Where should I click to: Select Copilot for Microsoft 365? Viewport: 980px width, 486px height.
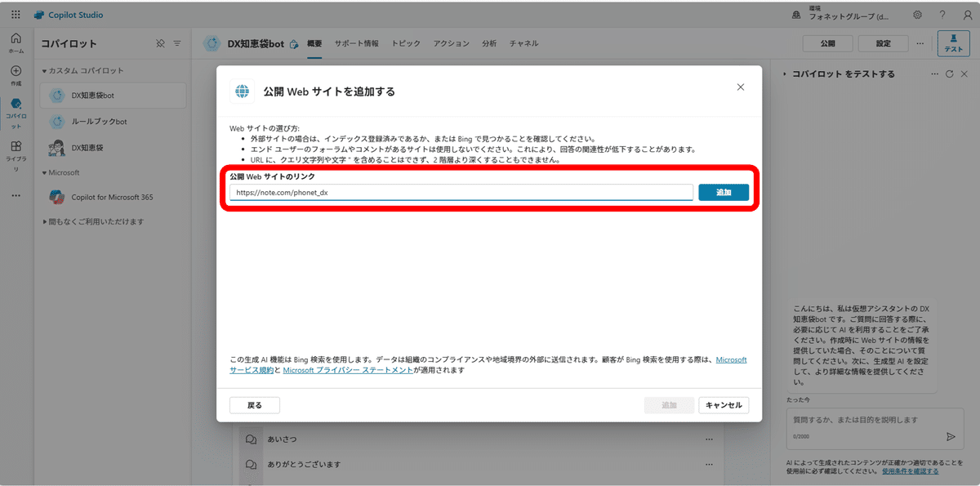pyautogui.click(x=113, y=197)
